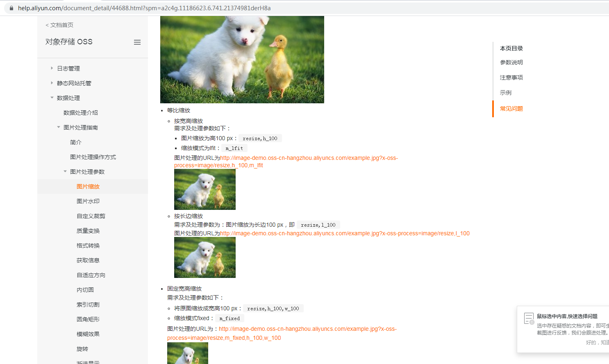Click the square thumbnail under 固定宽高缩放
609x364 pixels.
[x=188, y=353]
